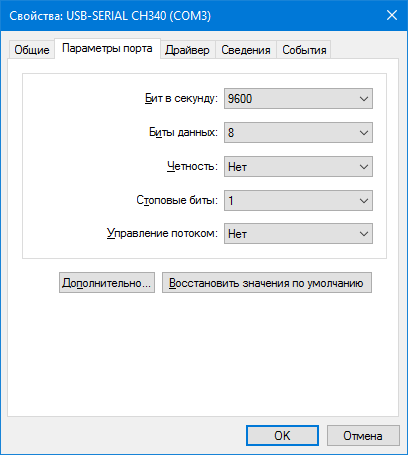Click the chevron on the Управление потоком box
Screen dimensions: 408x455
(x=364, y=234)
